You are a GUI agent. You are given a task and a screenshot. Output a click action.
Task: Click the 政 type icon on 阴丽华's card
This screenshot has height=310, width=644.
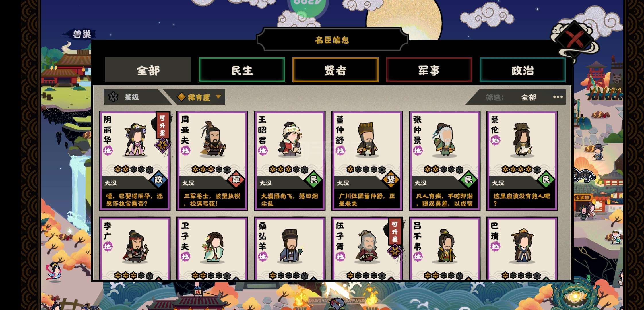(x=158, y=180)
